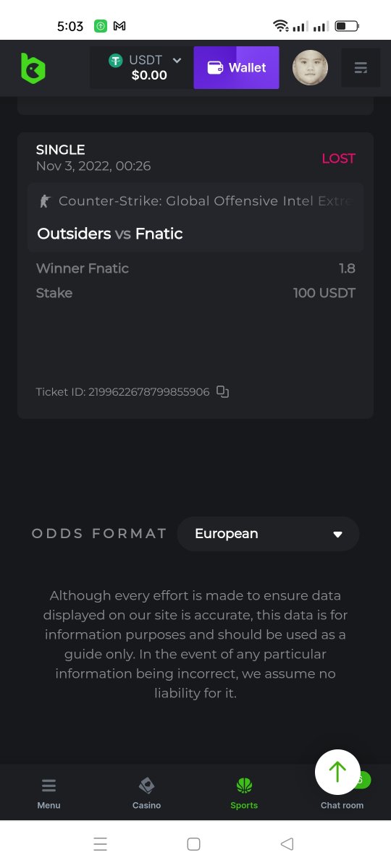Copy the Ticket ID with copy icon
This screenshot has height=868, width=391.
coord(223,392)
